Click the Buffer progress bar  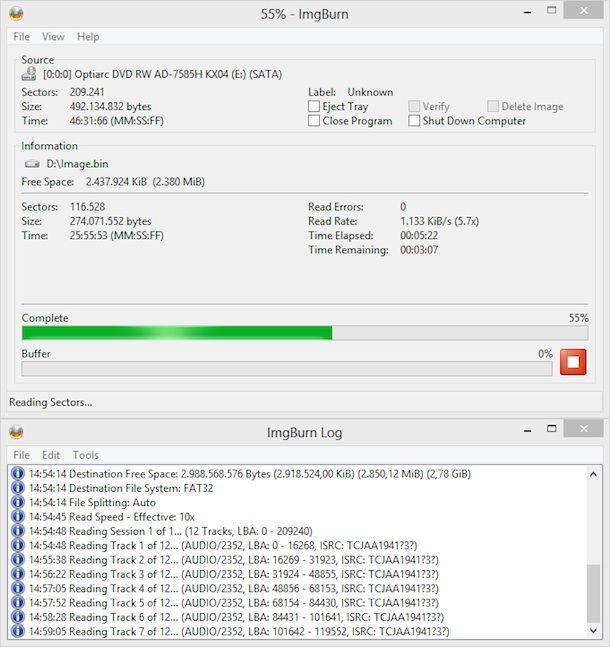[287, 368]
